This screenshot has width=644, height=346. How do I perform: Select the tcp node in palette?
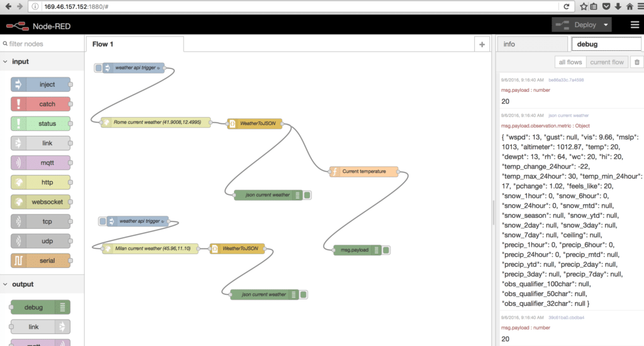point(41,221)
